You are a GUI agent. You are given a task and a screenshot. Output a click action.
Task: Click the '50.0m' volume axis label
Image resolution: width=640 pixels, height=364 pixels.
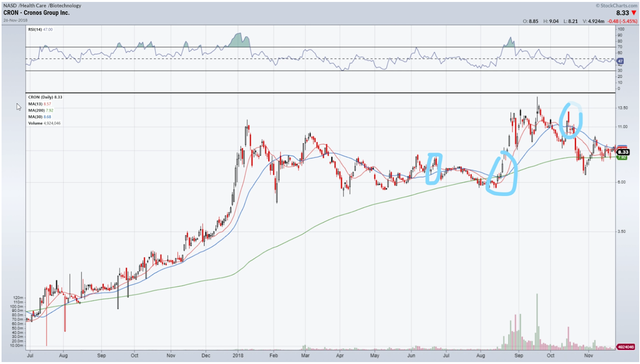pos(18,328)
